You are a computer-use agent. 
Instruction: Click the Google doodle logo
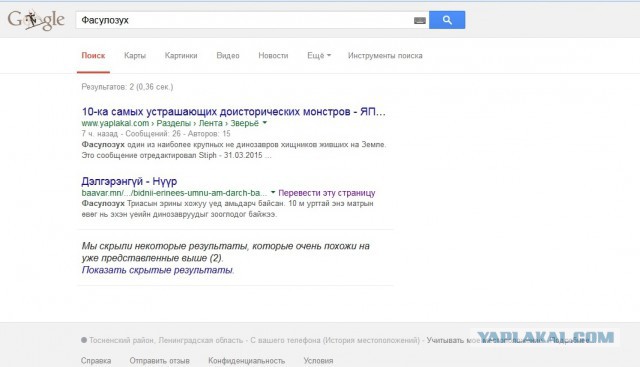(x=36, y=20)
